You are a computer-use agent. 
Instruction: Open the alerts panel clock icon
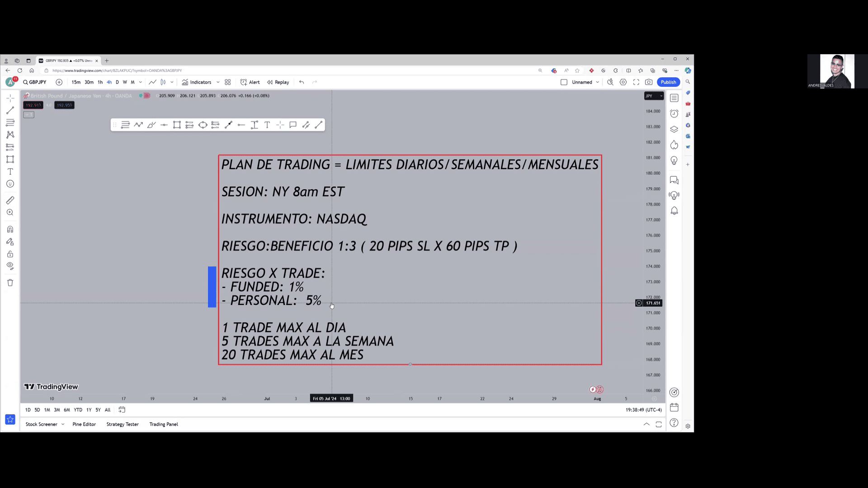[x=674, y=113]
